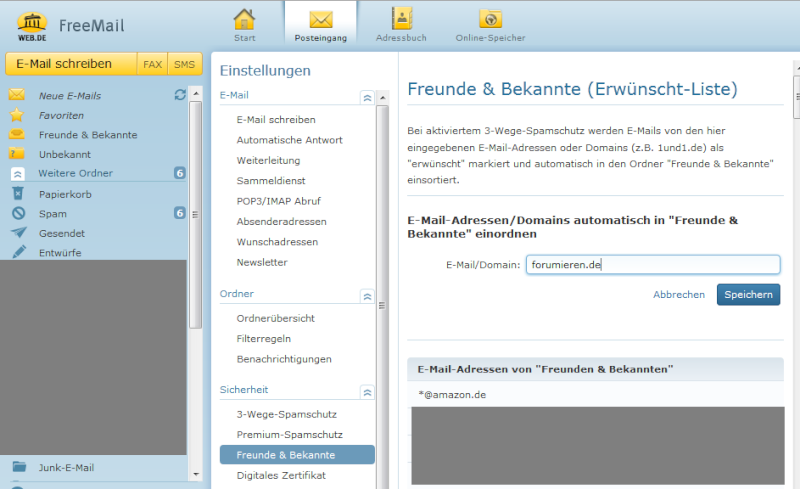The image size is (800, 489).
Task: Open the Junk-E-Mail folder label
Action: (66, 468)
